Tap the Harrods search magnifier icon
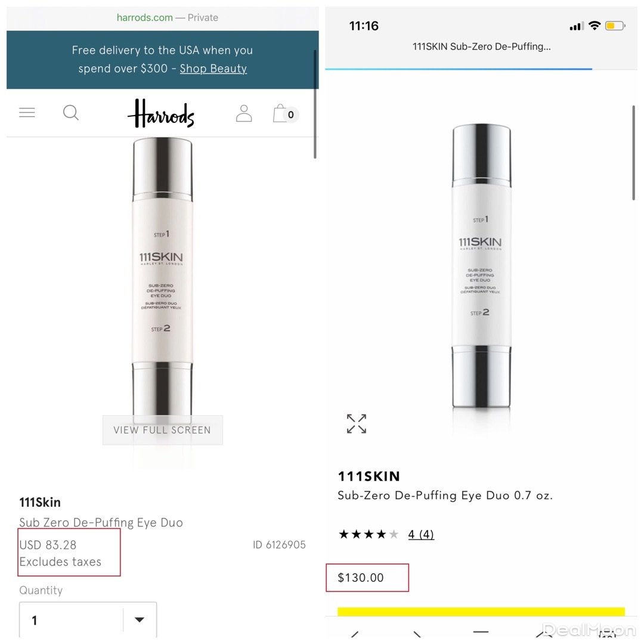Viewport: 644px width, 644px height. [70, 113]
